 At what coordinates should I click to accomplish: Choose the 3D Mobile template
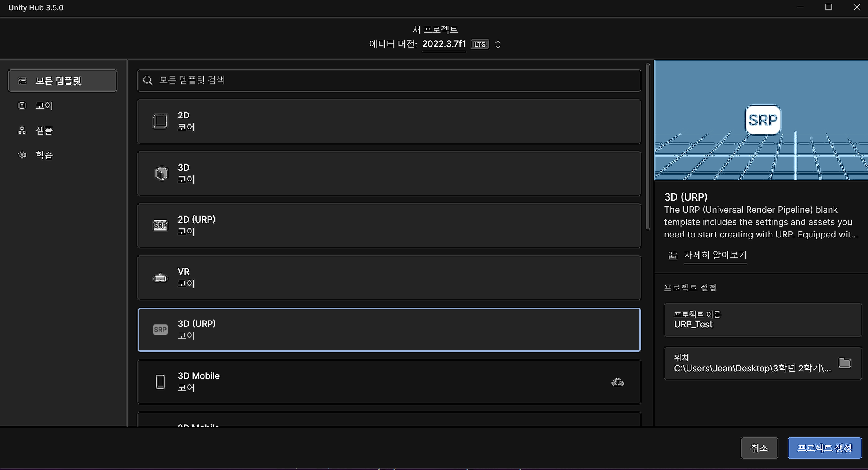(x=389, y=382)
